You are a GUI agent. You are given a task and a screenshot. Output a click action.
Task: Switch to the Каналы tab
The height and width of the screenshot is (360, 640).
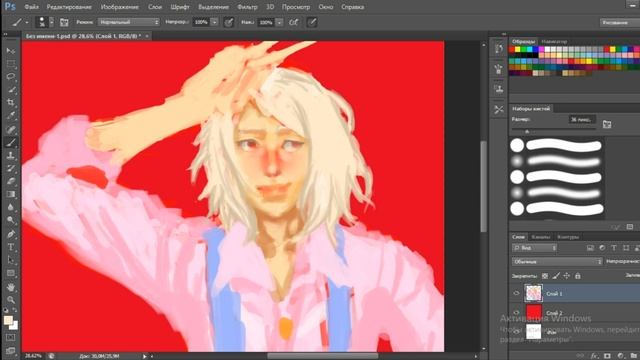(541, 237)
